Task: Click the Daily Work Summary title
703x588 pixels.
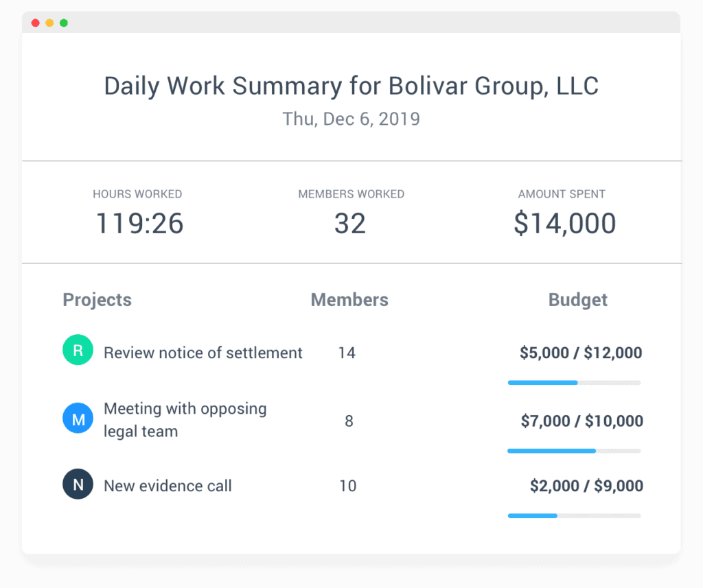Action: pos(351,85)
